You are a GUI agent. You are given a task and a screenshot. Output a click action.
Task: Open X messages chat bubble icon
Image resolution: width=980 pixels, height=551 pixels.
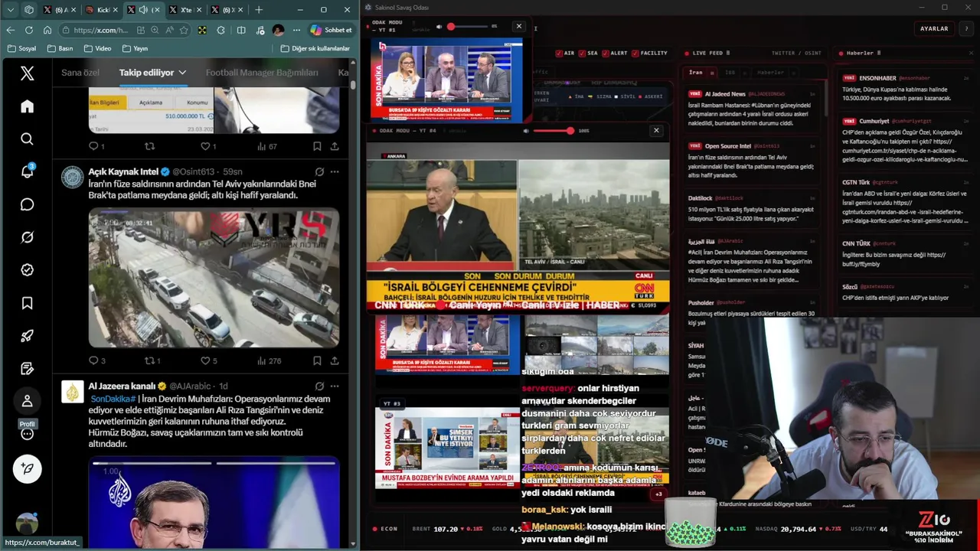[27, 204]
